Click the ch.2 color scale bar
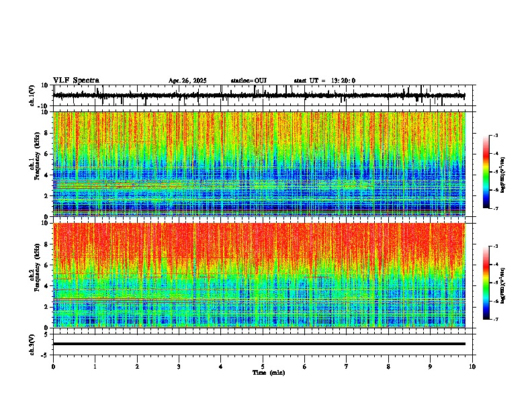 (x=486, y=283)
